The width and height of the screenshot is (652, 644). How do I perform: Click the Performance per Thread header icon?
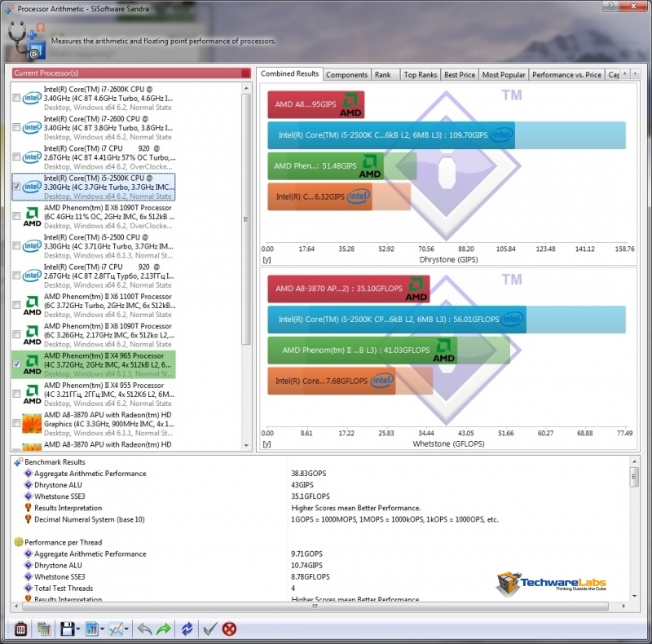[18, 542]
